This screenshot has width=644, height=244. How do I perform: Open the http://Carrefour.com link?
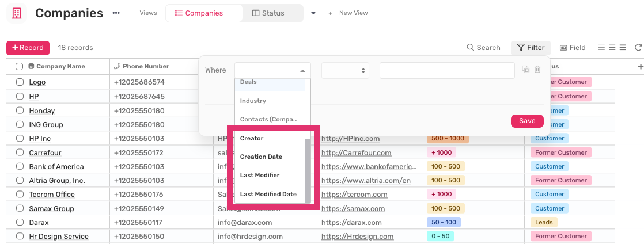click(356, 152)
